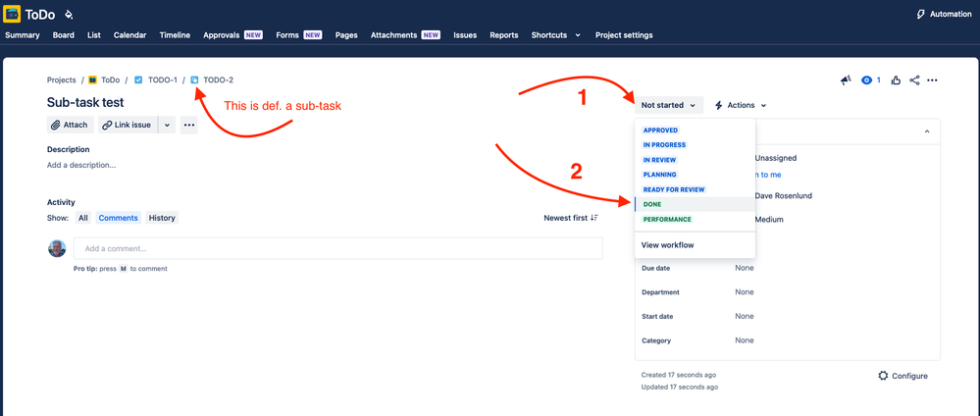Show Comments activity
Image resolution: width=980 pixels, height=416 pixels.
[x=118, y=218]
